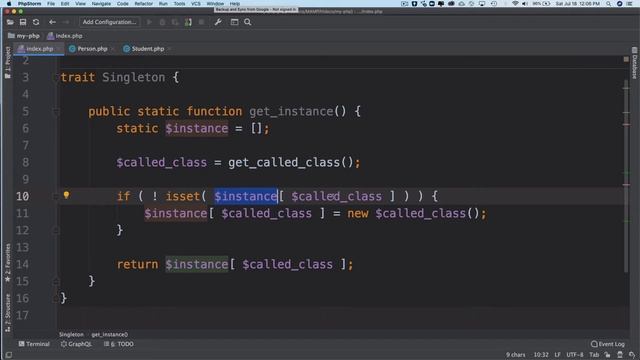
Task: Click the Synchronize refresh icon
Action: [36, 22]
